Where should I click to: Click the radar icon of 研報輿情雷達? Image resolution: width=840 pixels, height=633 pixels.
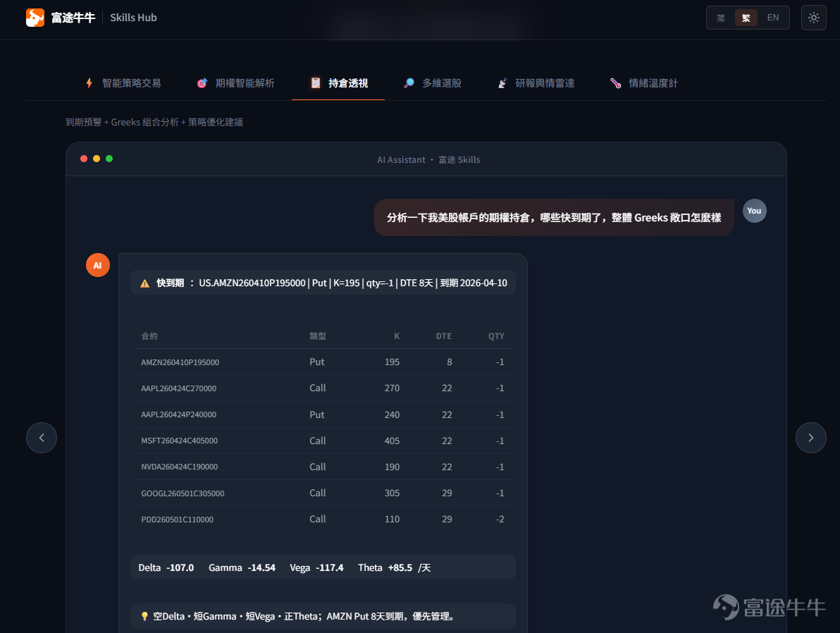pos(502,83)
